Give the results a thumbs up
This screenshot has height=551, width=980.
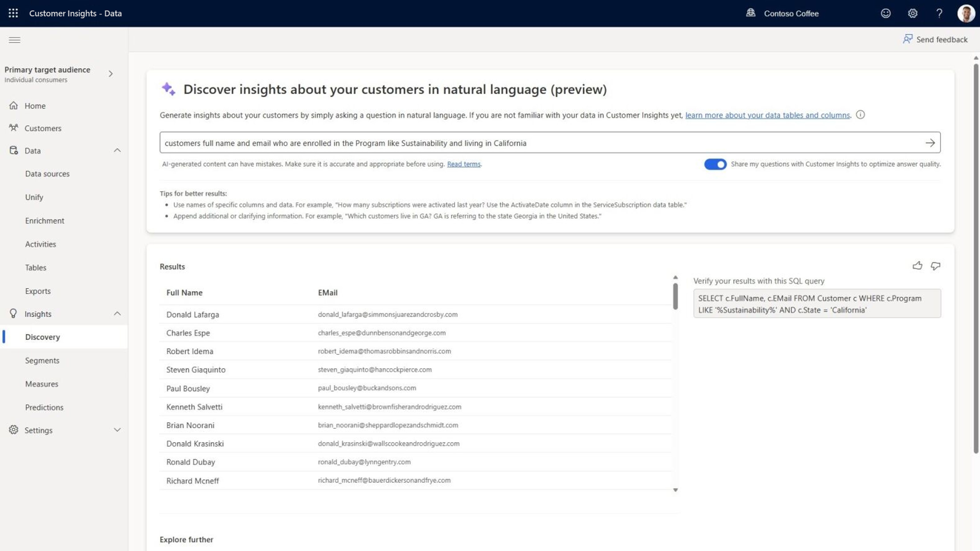click(x=917, y=266)
